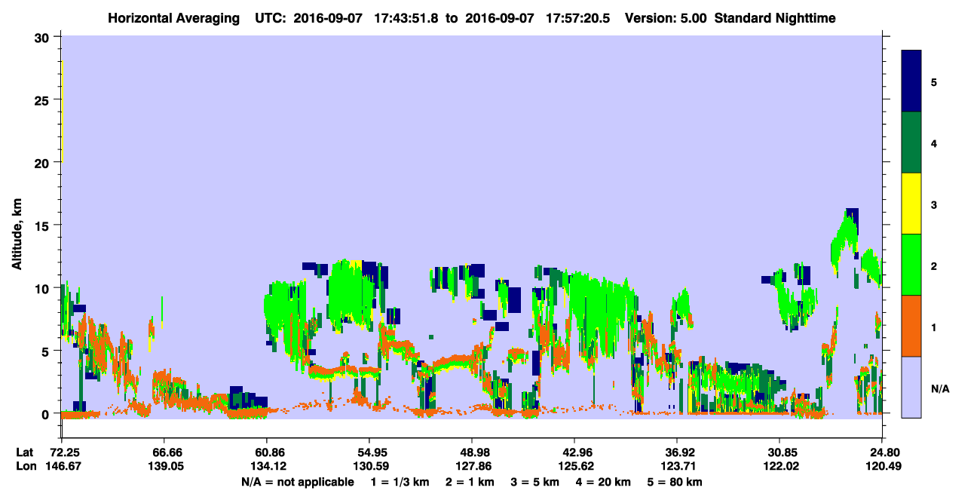This screenshot has height=503, width=980.
Task: Click the colorbar label '3'
Action: point(933,205)
